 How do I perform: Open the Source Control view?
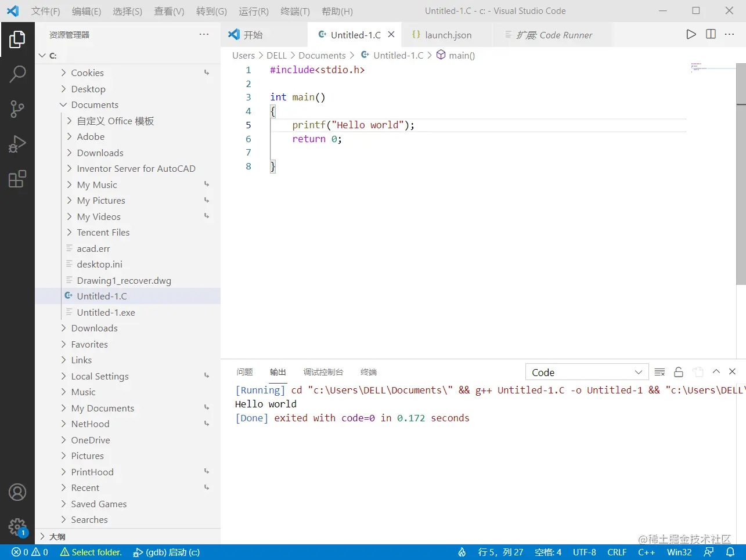click(x=17, y=109)
